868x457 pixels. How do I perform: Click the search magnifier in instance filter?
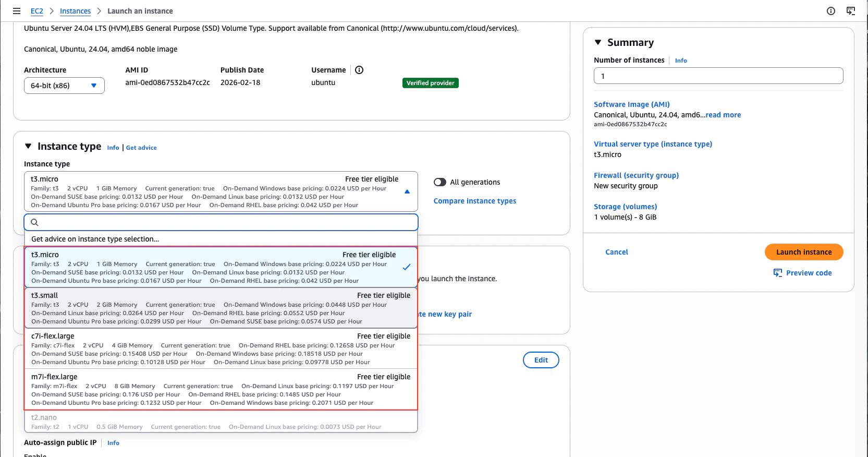[35, 222]
